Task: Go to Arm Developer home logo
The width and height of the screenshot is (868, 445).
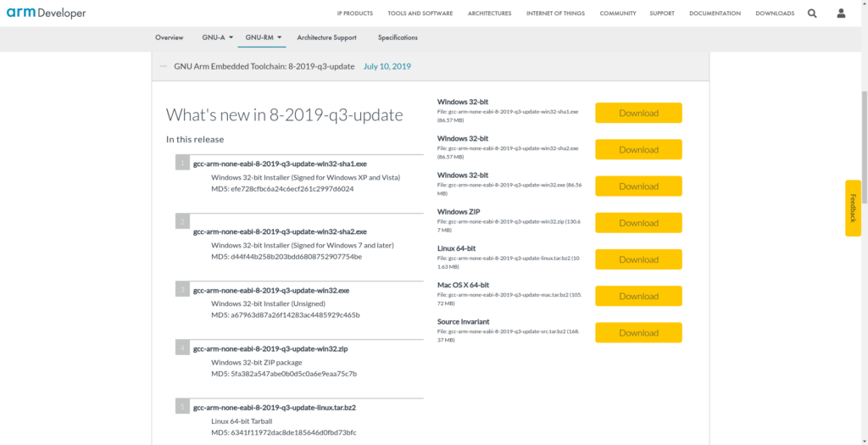Action: click(46, 14)
